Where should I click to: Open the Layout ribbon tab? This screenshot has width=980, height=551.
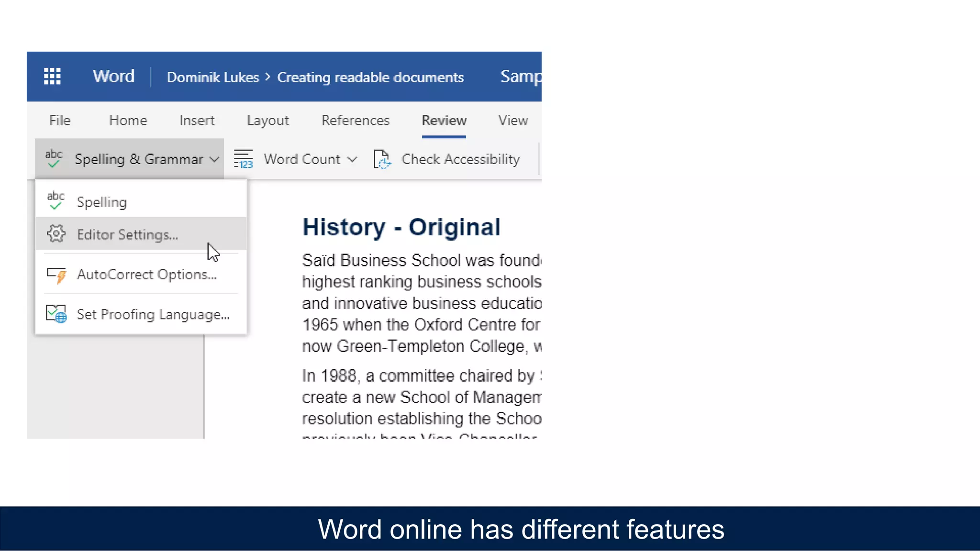[268, 121]
